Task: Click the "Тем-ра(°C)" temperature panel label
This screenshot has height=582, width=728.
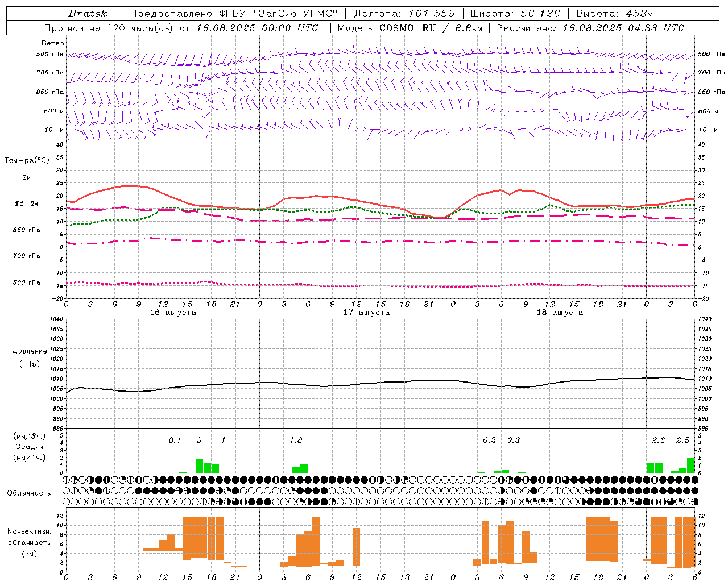Action: coord(27,161)
